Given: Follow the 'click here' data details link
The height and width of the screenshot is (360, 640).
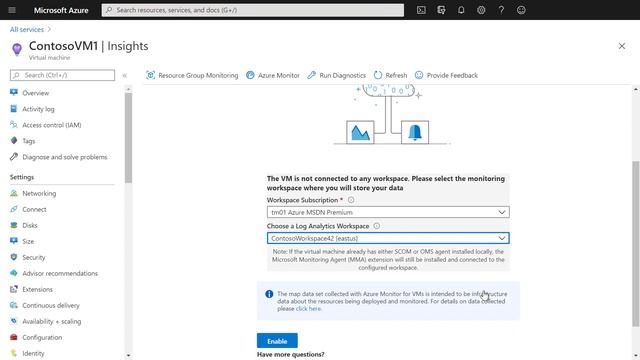Looking at the screenshot, I should click(x=308, y=309).
